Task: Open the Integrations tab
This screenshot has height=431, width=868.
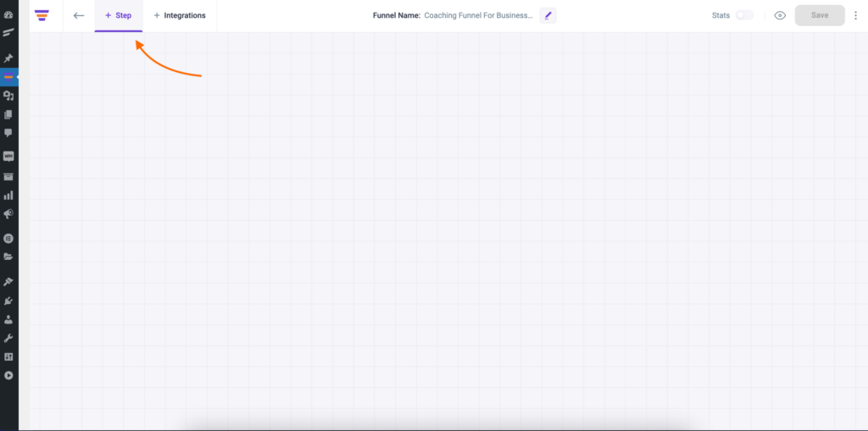Action: pos(180,15)
